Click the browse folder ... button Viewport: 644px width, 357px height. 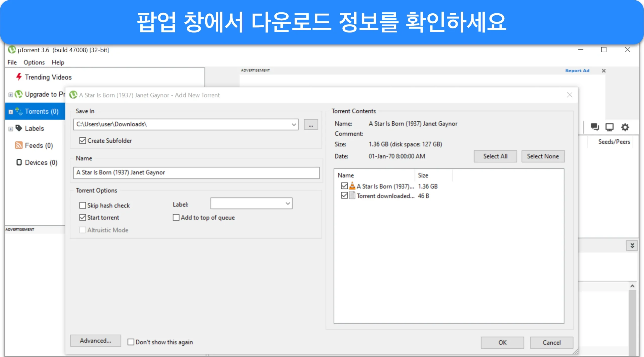pos(311,124)
